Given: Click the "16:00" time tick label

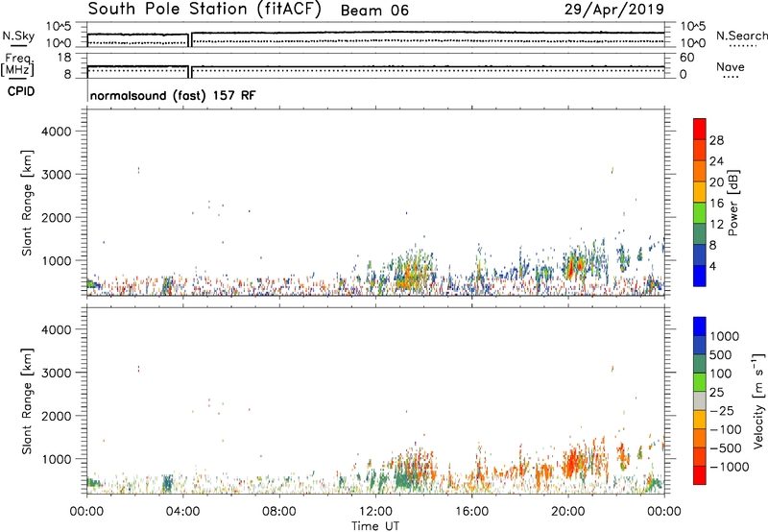Looking at the screenshot, I should pos(471,512).
